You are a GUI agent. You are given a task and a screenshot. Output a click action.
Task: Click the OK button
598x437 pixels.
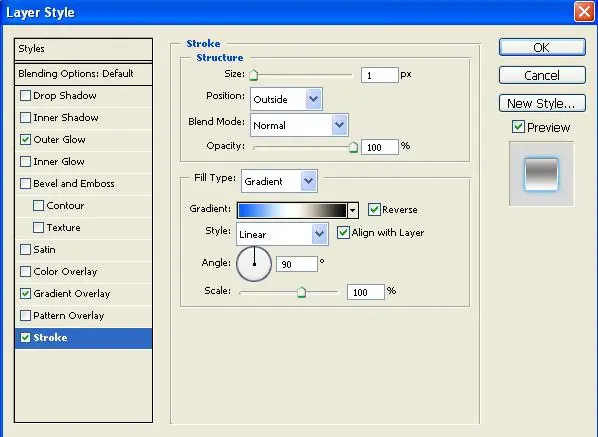pyautogui.click(x=542, y=47)
